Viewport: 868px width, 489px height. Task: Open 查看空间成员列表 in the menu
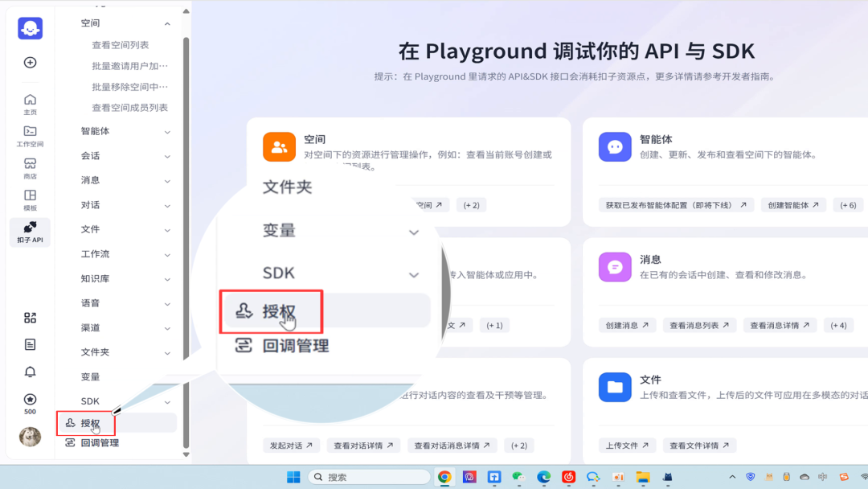[x=129, y=108]
